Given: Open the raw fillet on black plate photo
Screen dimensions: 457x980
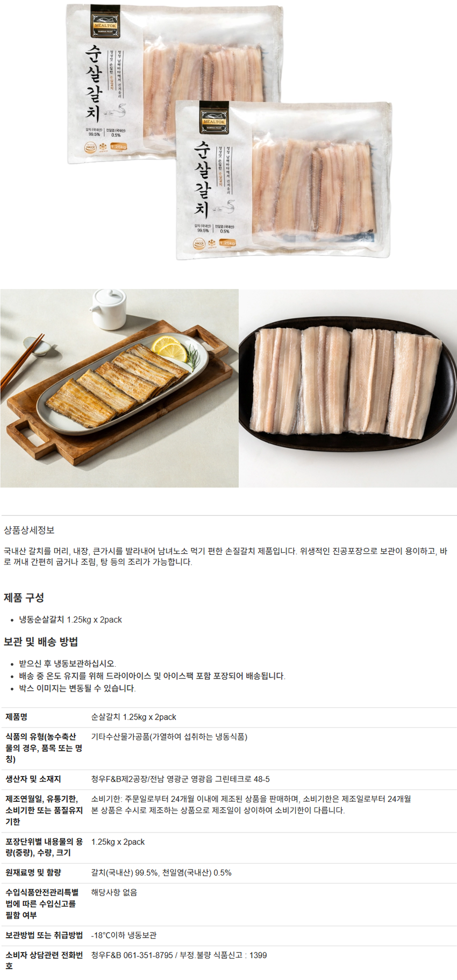Looking at the screenshot, I should [348, 388].
